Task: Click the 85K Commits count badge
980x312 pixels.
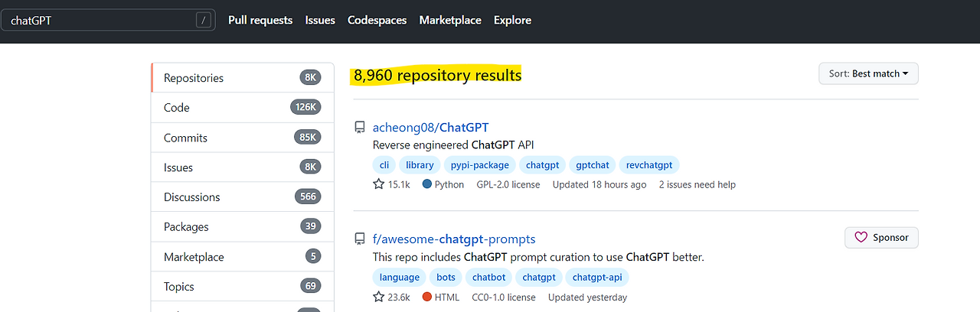Action: (x=307, y=138)
